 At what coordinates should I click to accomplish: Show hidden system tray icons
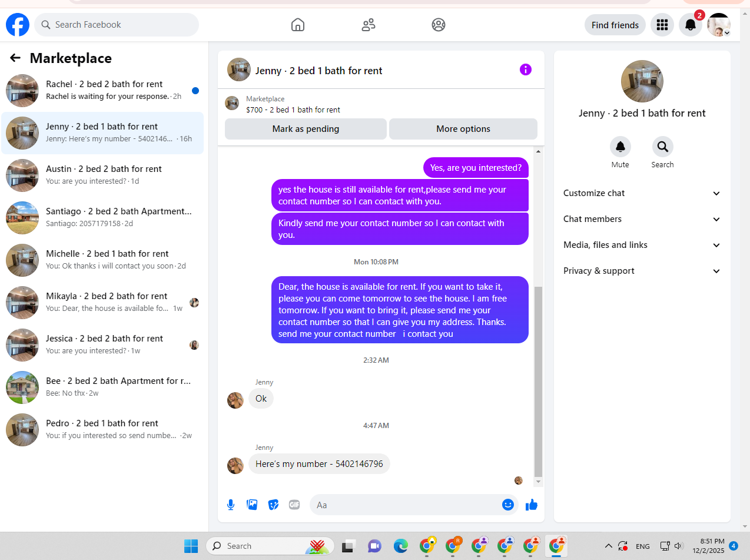(x=608, y=546)
